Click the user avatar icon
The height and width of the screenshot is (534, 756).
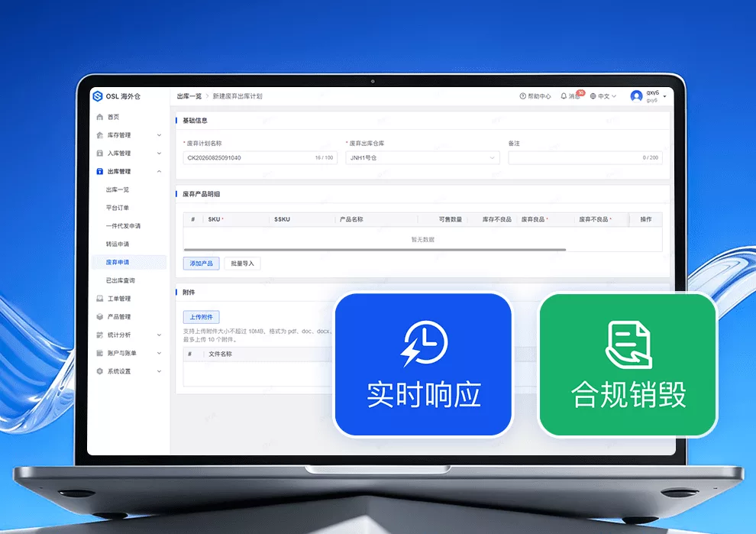636,96
